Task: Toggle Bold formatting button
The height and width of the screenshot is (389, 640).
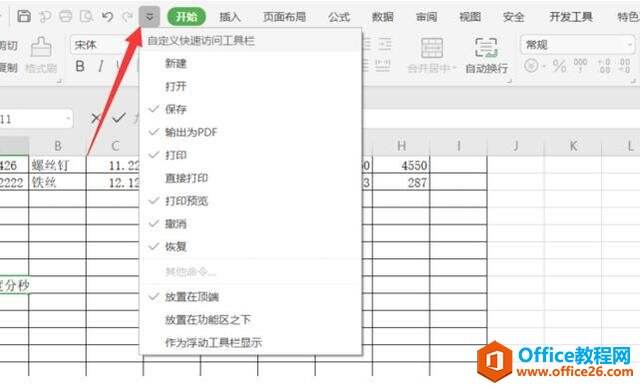Action: click(80, 66)
